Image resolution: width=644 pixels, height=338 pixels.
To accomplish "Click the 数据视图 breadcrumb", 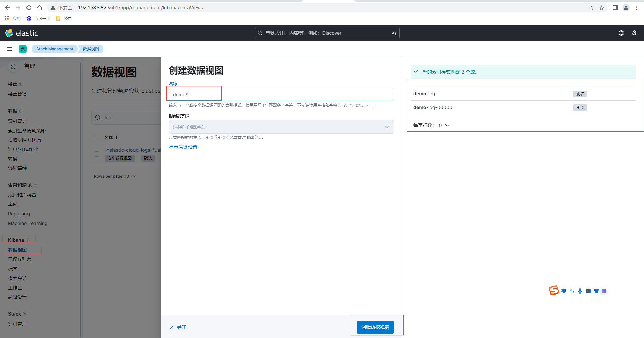I will click(x=91, y=49).
